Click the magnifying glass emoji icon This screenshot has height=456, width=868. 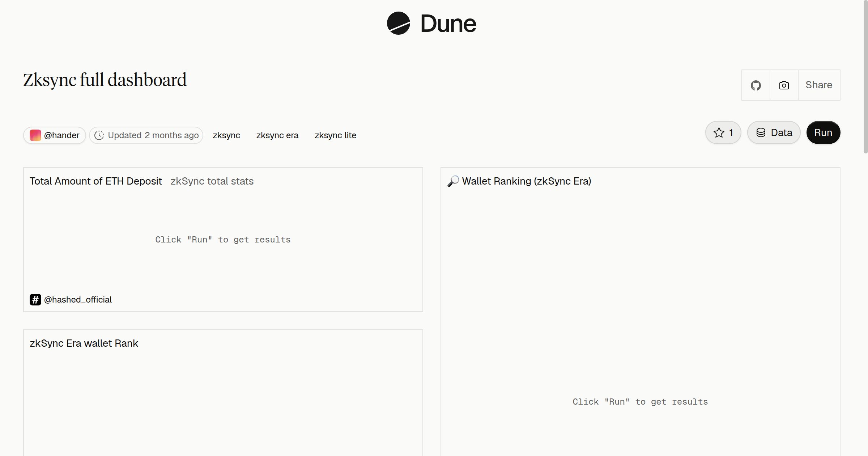tap(453, 181)
